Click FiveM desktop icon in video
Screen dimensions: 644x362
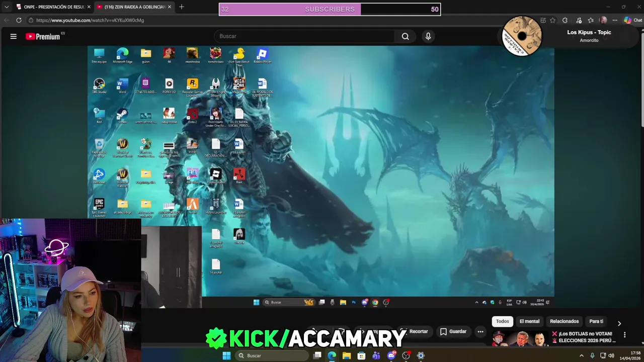[192, 206]
